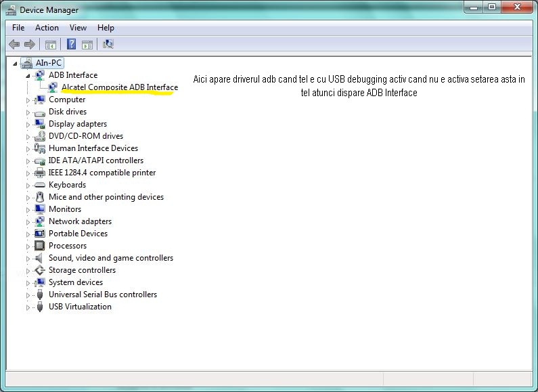Image resolution: width=538 pixels, height=392 pixels.
Task: Expand the Keyboards node arrow
Action: (x=28, y=186)
